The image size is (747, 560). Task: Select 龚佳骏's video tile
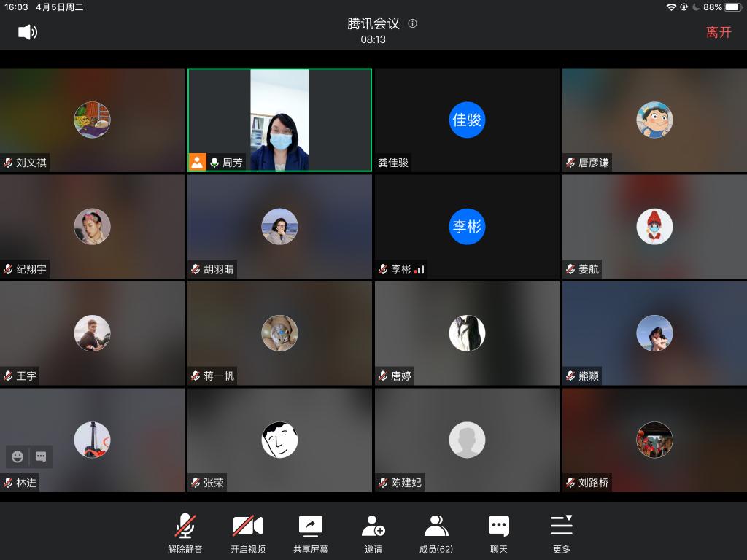467,120
